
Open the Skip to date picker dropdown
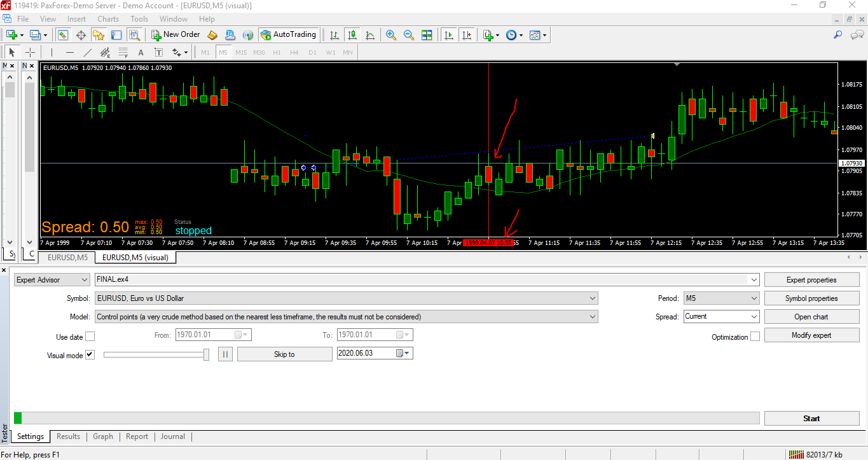tap(404, 354)
